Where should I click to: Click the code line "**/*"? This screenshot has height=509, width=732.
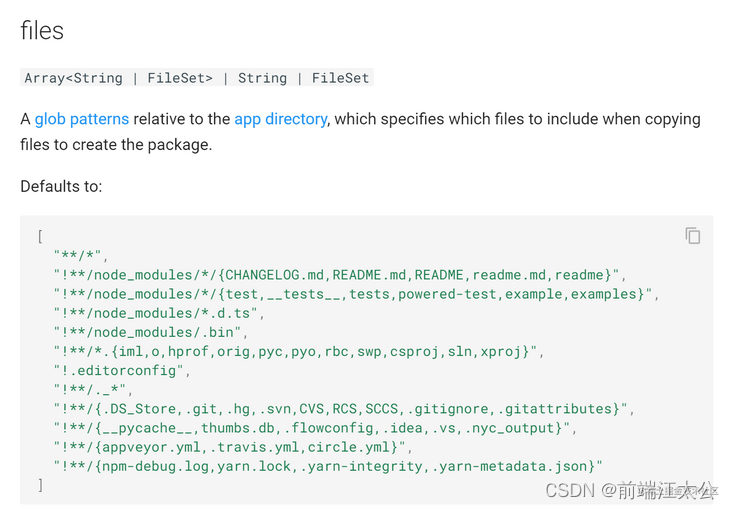point(80,255)
